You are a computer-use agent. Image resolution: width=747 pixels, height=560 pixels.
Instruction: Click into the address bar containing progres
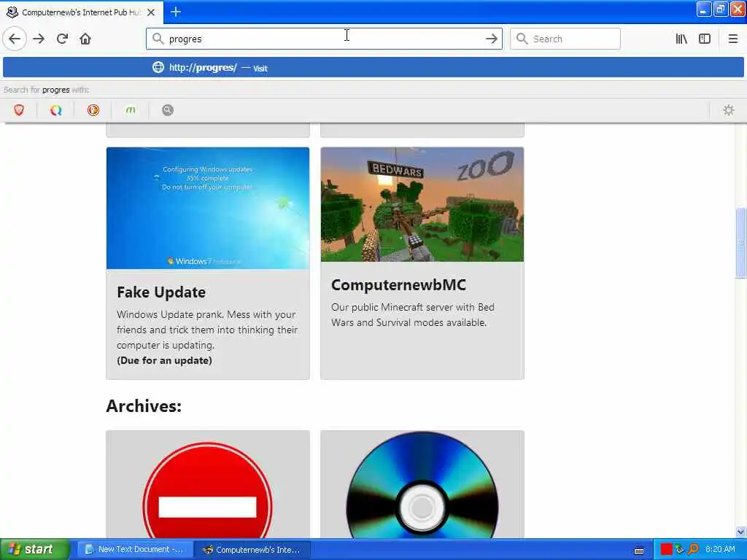click(x=324, y=39)
